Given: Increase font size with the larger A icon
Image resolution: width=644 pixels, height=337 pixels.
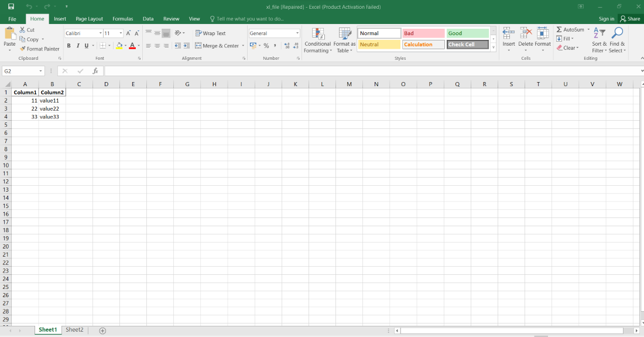Looking at the screenshot, I should (x=128, y=33).
